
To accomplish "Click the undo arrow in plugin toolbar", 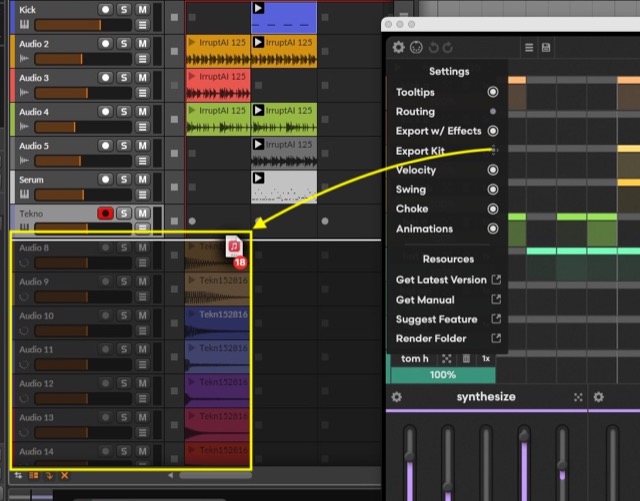I will [x=435, y=47].
